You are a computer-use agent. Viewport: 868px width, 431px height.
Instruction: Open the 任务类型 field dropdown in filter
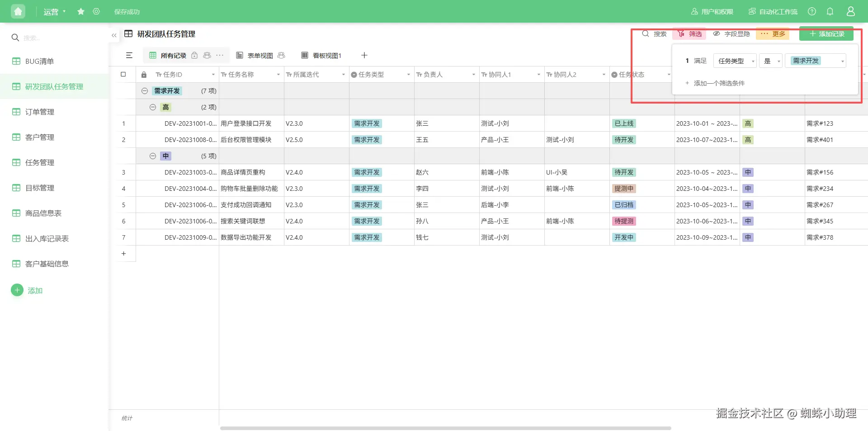(735, 61)
